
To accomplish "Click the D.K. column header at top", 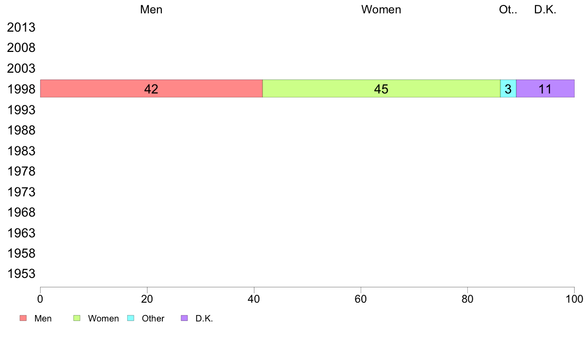I will click(x=545, y=9).
